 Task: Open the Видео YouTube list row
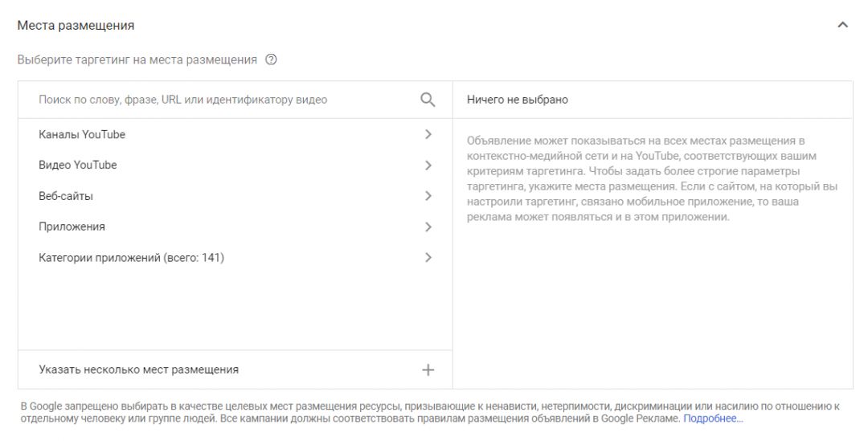(x=235, y=165)
